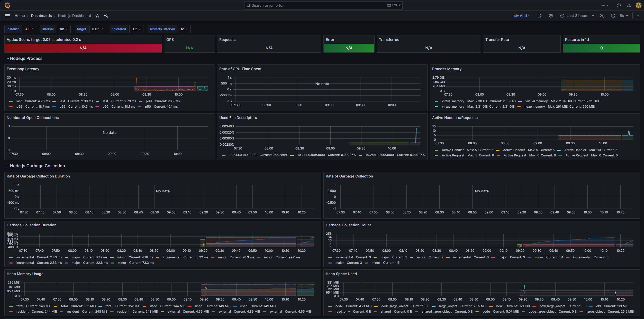Screen dimensions: 644x319
Task: Collapse the Node.js Process row
Action: click(x=26, y=59)
